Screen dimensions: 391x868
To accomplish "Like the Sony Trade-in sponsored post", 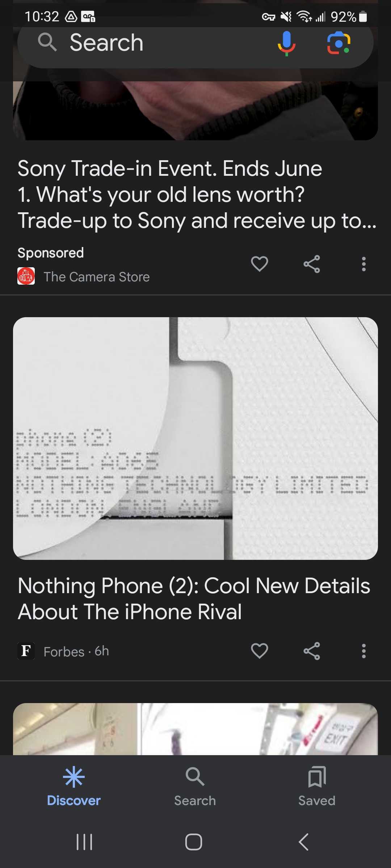I will tap(260, 264).
